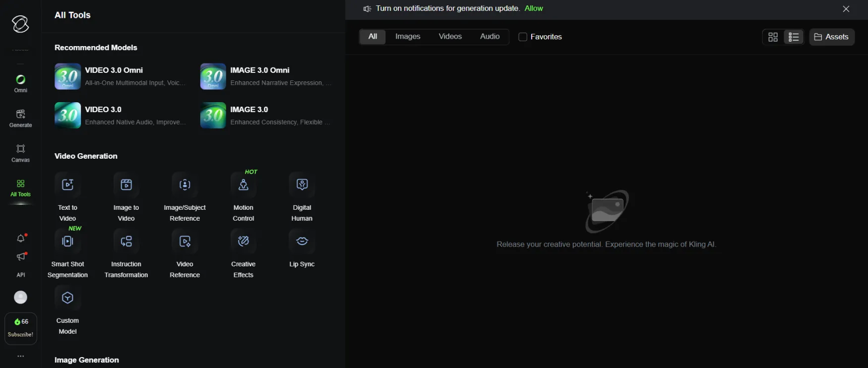Dismiss the notification banner

pos(846,9)
